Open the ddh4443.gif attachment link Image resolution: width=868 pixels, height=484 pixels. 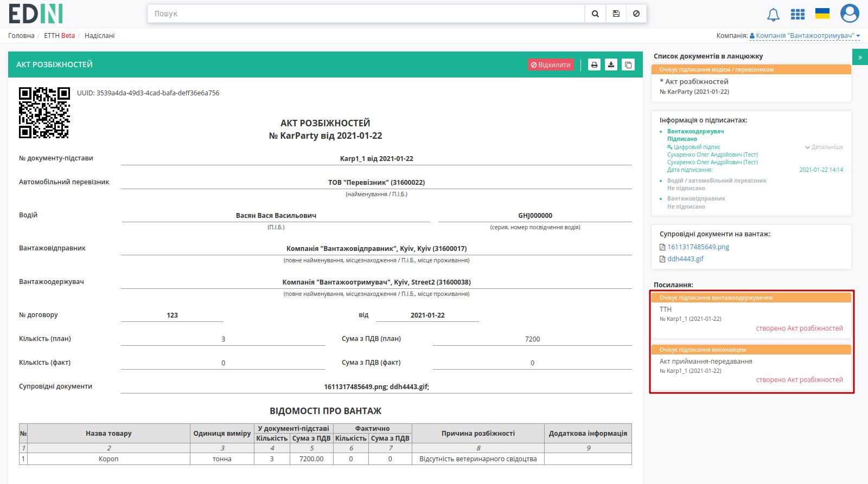tap(685, 259)
